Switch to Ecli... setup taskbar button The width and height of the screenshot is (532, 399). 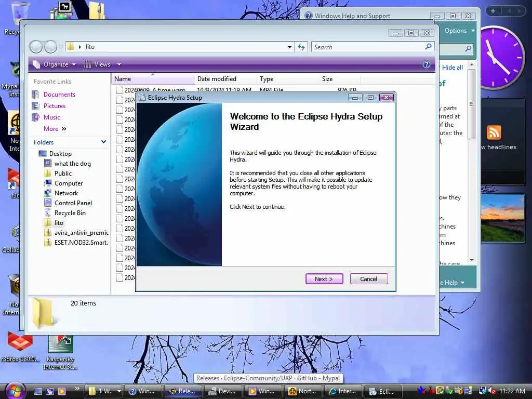[x=383, y=391]
